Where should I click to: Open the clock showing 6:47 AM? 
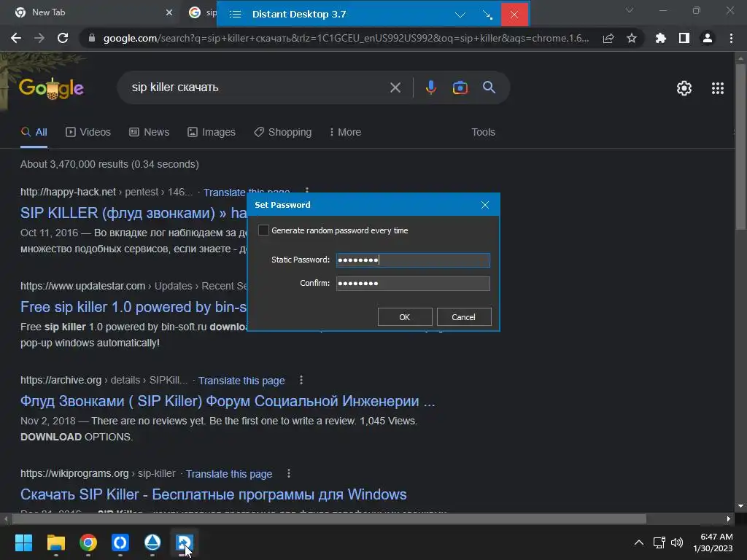tap(713, 542)
